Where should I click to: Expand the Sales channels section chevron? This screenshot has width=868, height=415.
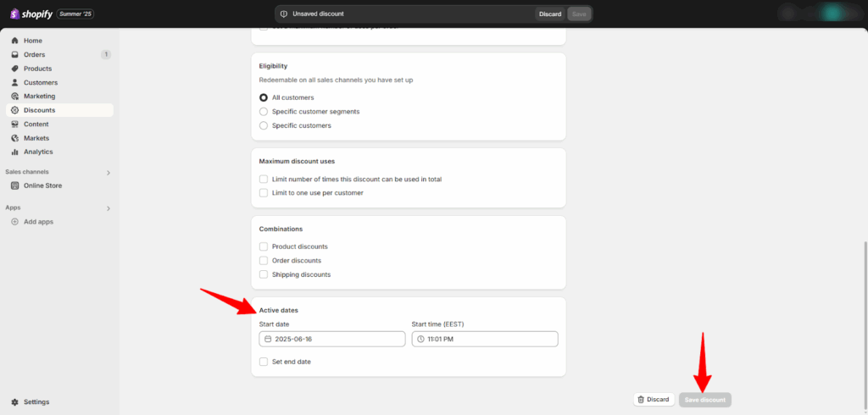[108, 173]
